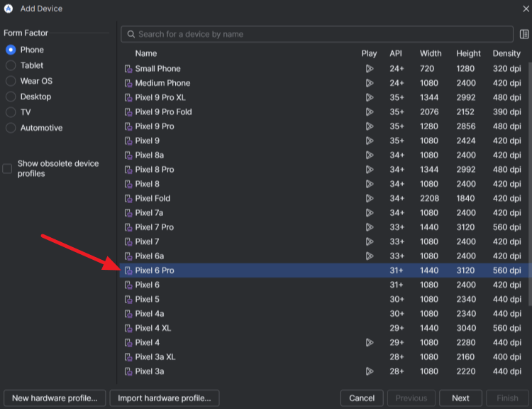532x409 pixels.
Task: Click Play Store icon in Pixel 4 row
Action: pos(370,342)
